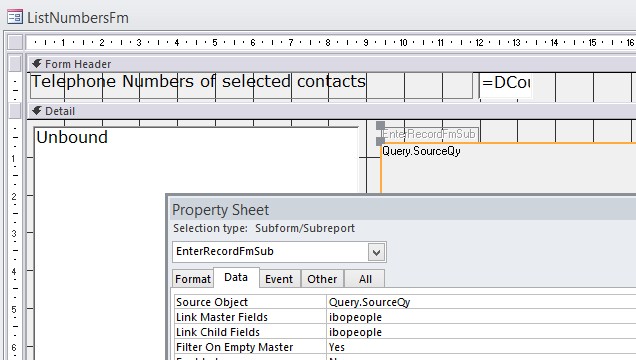Switch to the Data tab
This screenshot has height=360, width=636.
coord(236,277)
